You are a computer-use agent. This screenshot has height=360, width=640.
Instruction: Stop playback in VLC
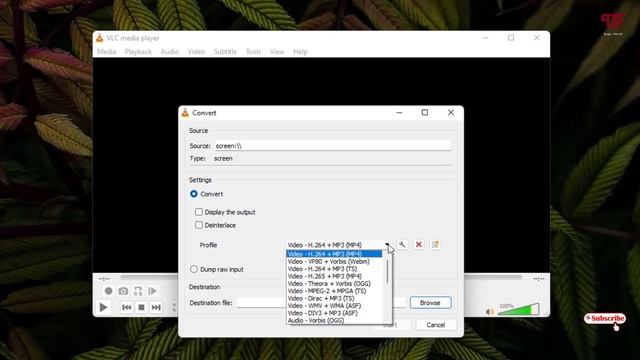(141, 307)
